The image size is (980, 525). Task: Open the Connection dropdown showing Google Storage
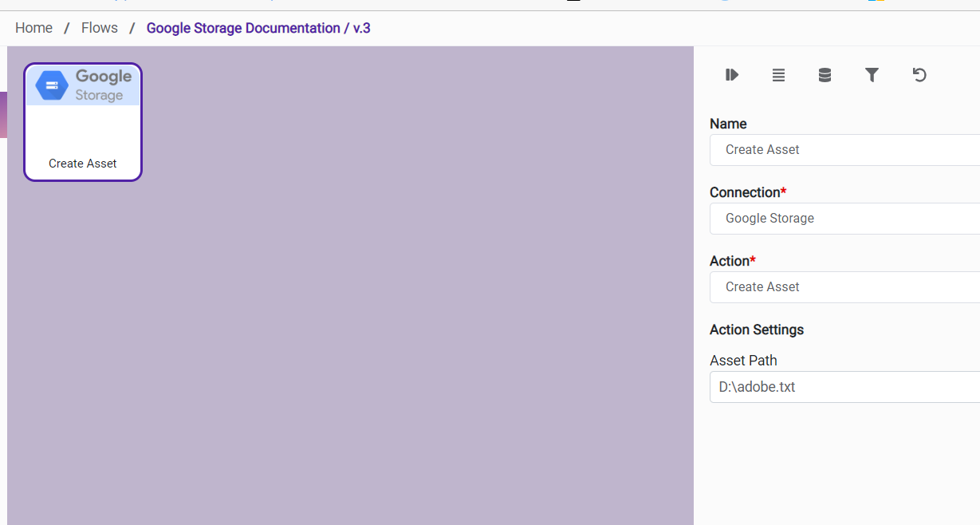click(x=845, y=219)
